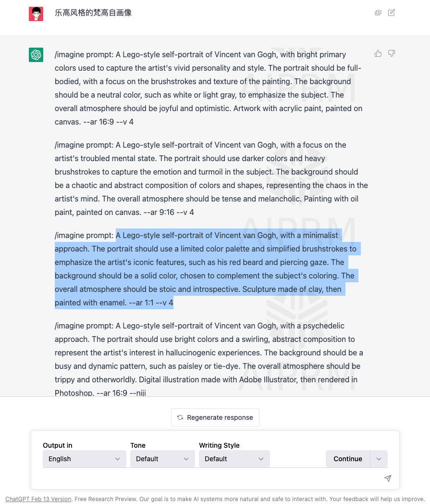This screenshot has height=504, width=430.
Task: Open the ChatGPT Feb 13 Version link
Action: coord(38,499)
